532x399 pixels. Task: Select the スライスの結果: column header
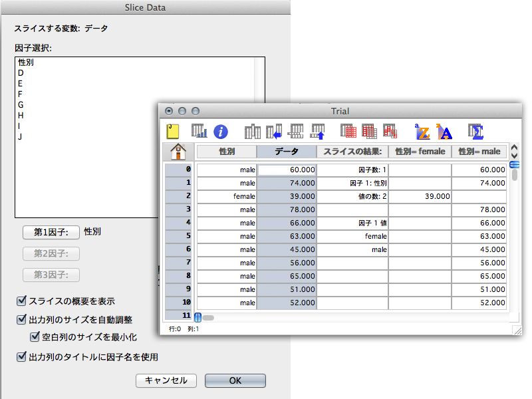point(352,152)
